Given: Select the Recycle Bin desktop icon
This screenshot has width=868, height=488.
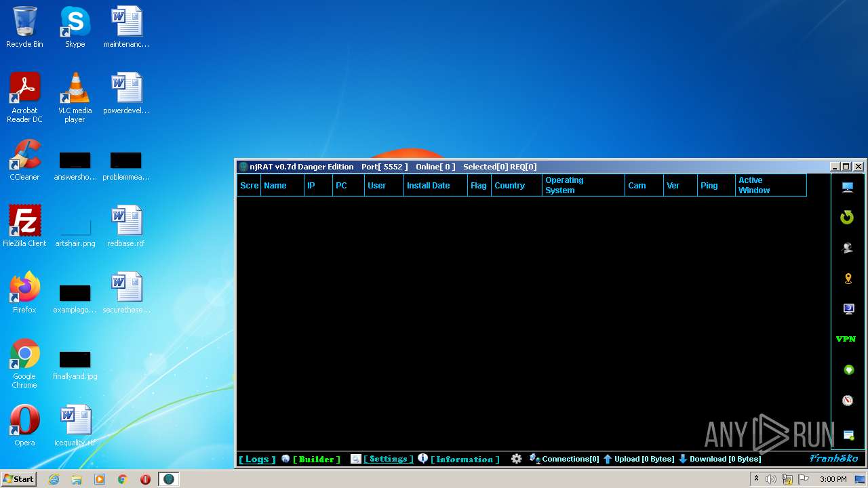Looking at the screenshot, I should click(x=24, y=27).
